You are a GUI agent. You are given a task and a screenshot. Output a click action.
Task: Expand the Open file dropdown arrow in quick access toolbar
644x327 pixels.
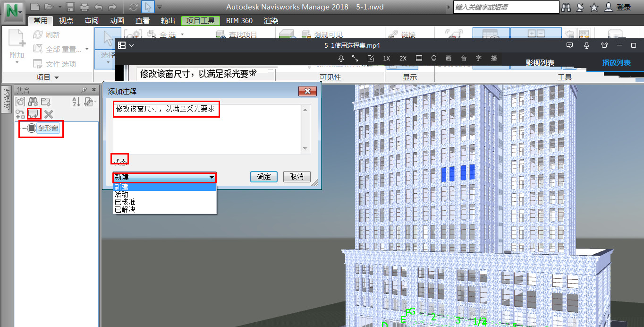click(59, 7)
